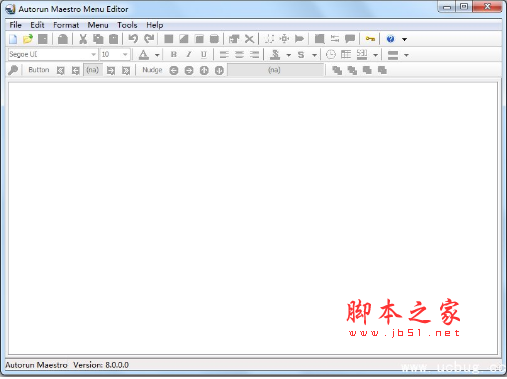Image resolution: width=507 pixels, height=379 pixels.
Task: Nudge right using the right arrow circle
Action: pos(189,70)
